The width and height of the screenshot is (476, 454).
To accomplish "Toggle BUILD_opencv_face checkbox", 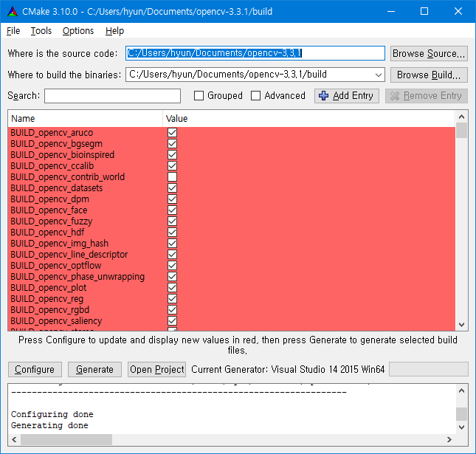I will pyautogui.click(x=172, y=210).
